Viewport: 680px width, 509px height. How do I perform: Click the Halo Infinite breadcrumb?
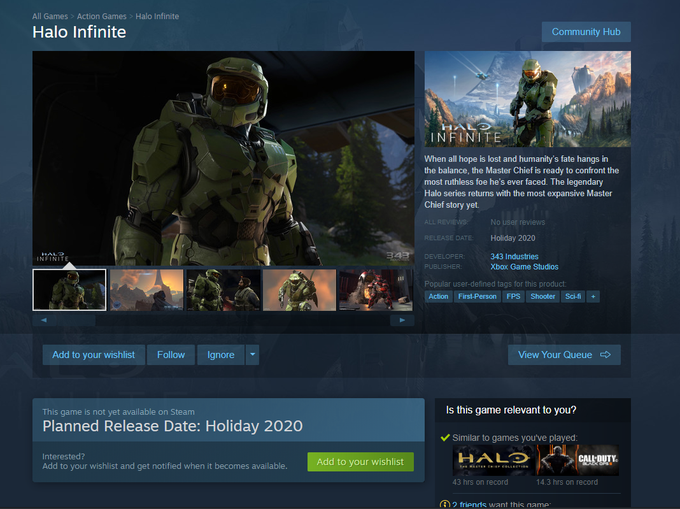click(157, 16)
